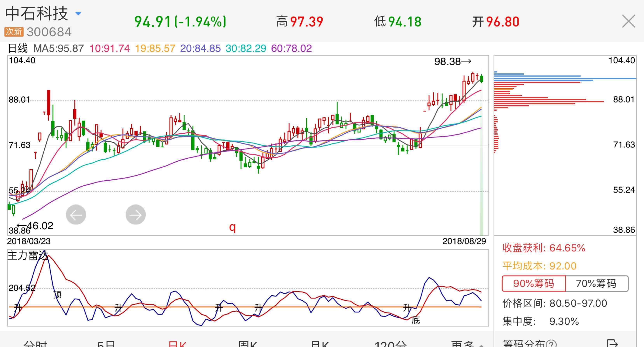
Task: Tap the 次新 badge
Action: click(x=14, y=32)
